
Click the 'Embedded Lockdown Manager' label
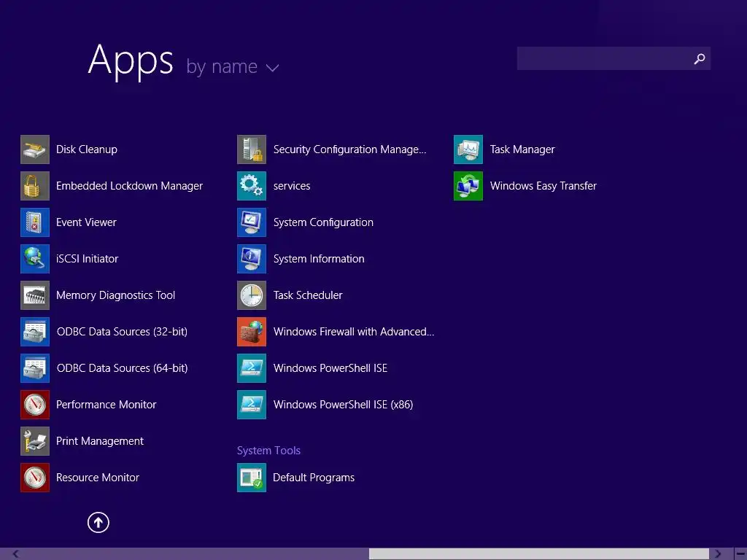130,186
